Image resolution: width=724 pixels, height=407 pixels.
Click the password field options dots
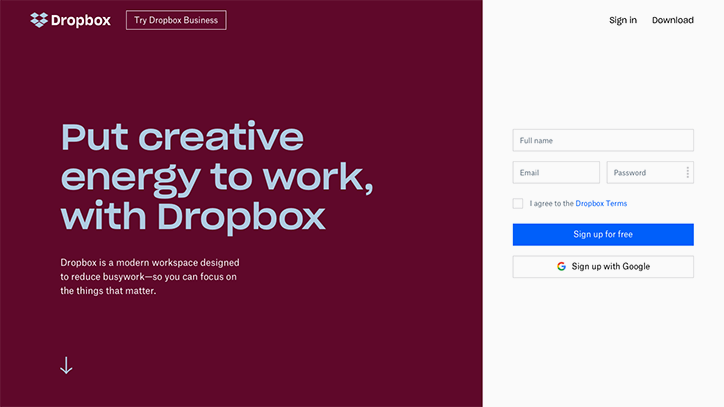[688, 172]
